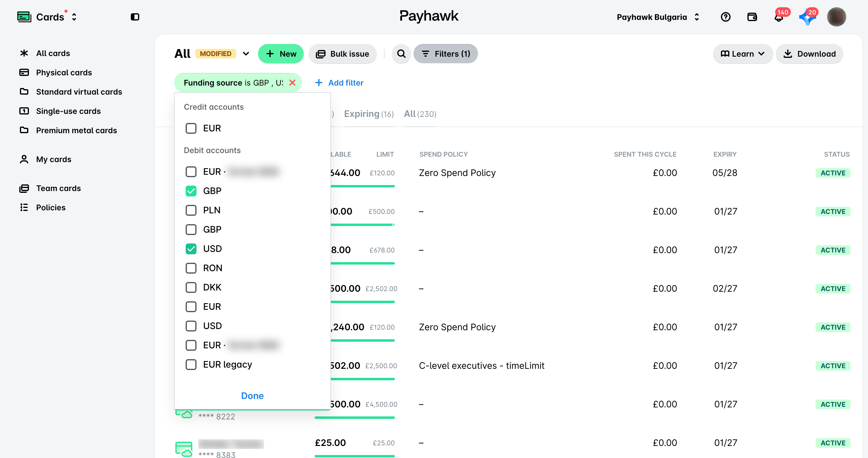Open the help question mark icon
This screenshot has height=458, width=868.
[x=725, y=17]
